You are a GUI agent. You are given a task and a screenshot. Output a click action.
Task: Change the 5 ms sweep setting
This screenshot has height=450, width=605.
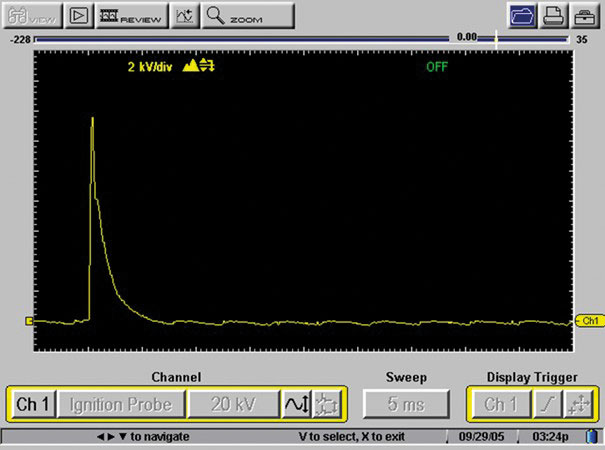[406, 404]
